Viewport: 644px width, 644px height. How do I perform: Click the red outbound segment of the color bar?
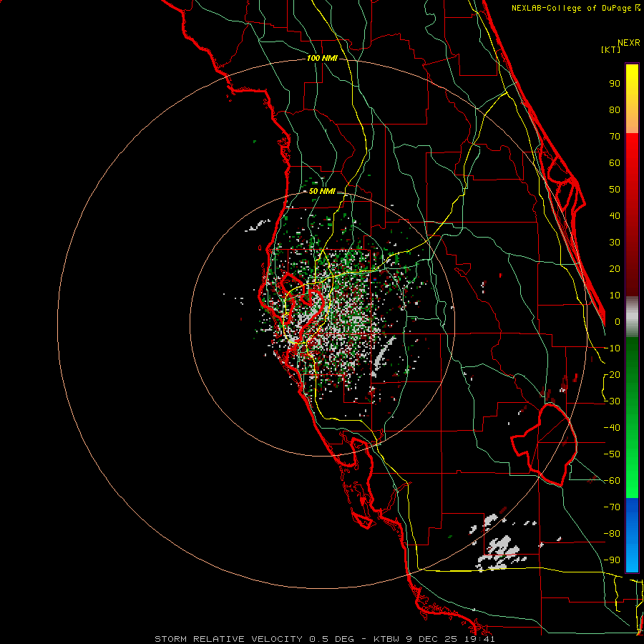point(632,215)
